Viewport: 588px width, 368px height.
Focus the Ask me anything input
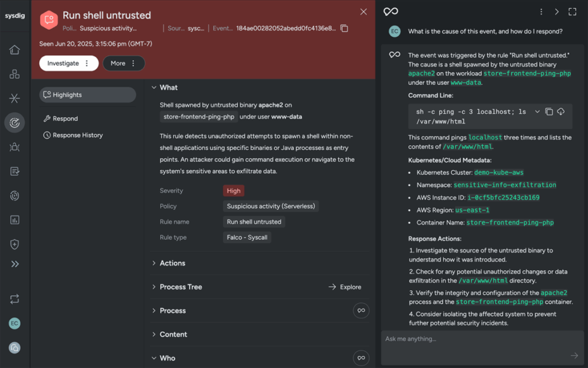tap(476, 339)
